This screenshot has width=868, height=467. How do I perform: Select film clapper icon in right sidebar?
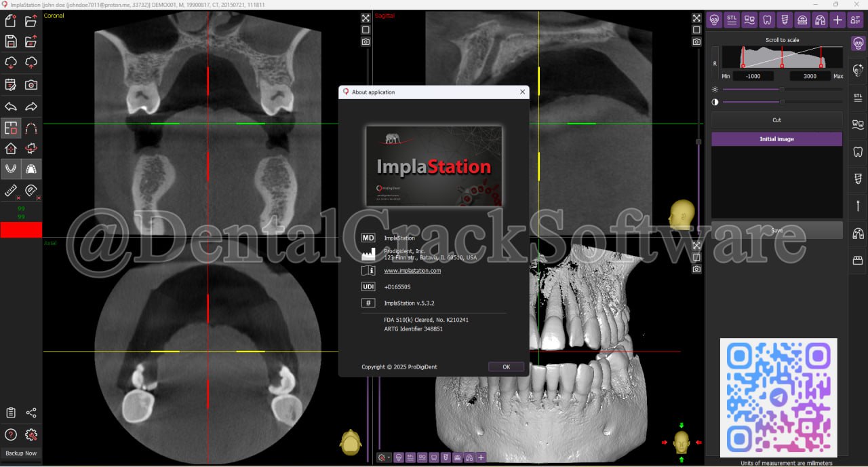(x=858, y=260)
